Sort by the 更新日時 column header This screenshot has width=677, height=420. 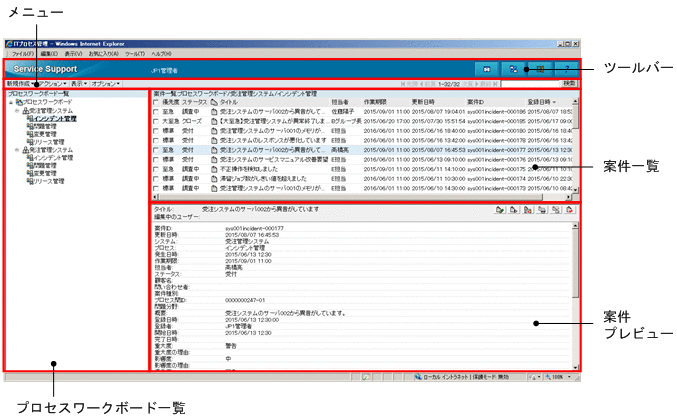423,102
